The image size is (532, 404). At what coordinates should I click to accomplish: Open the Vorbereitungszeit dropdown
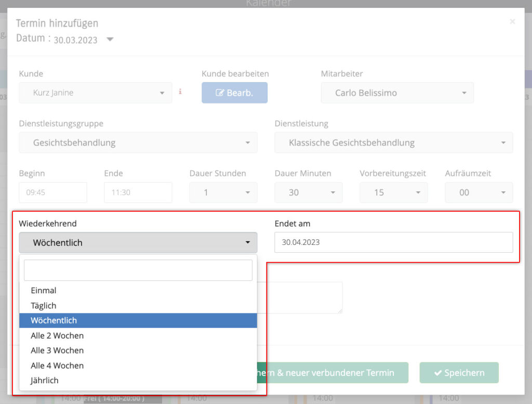(393, 192)
